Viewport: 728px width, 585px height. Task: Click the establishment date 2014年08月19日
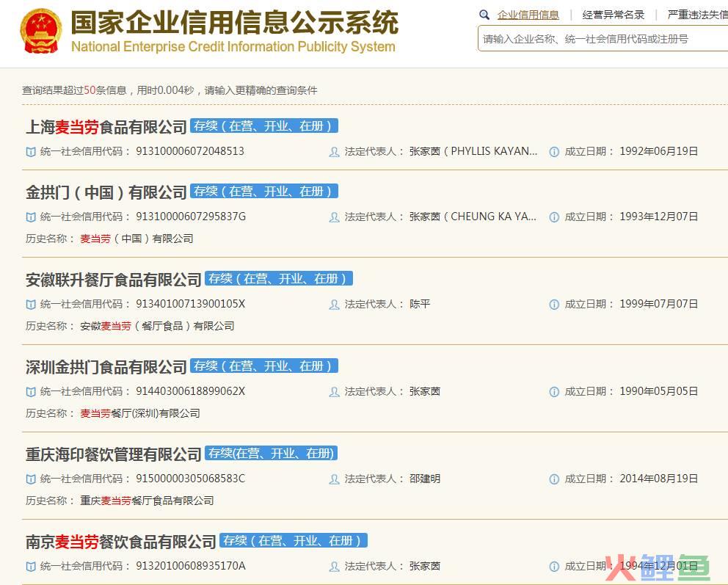click(658, 479)
